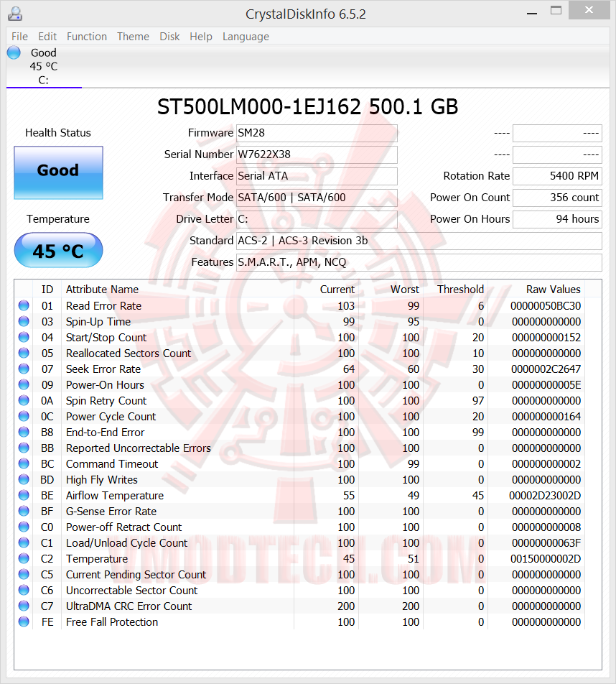Select the Good 45 °C C: disk tab
616x684 pixels.
pyautogui.click(x=44, y=66)
